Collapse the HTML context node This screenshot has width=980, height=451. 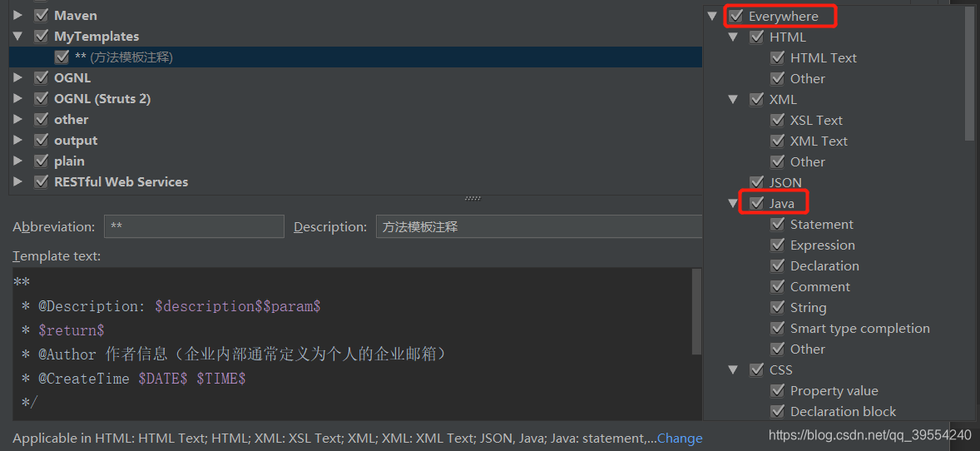pos(733,37)
